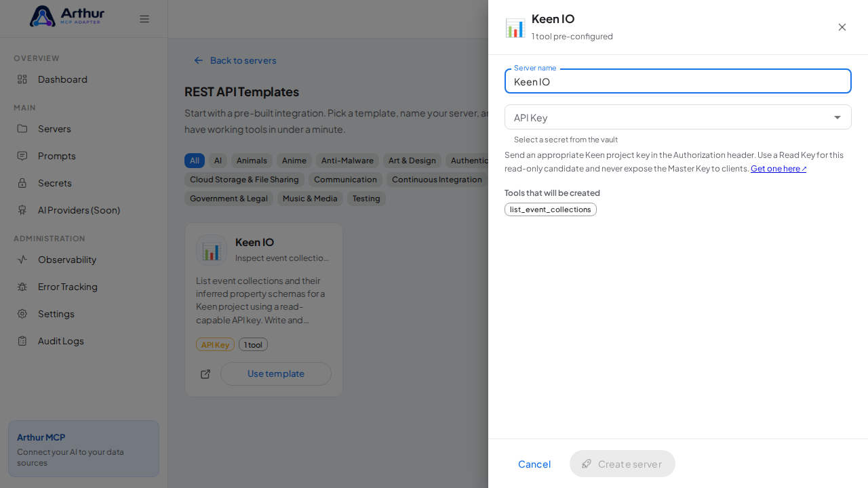Click 'Select a secret from the vault' hint
The height and width of the screenshot is (488, 868).
point(566,140)
